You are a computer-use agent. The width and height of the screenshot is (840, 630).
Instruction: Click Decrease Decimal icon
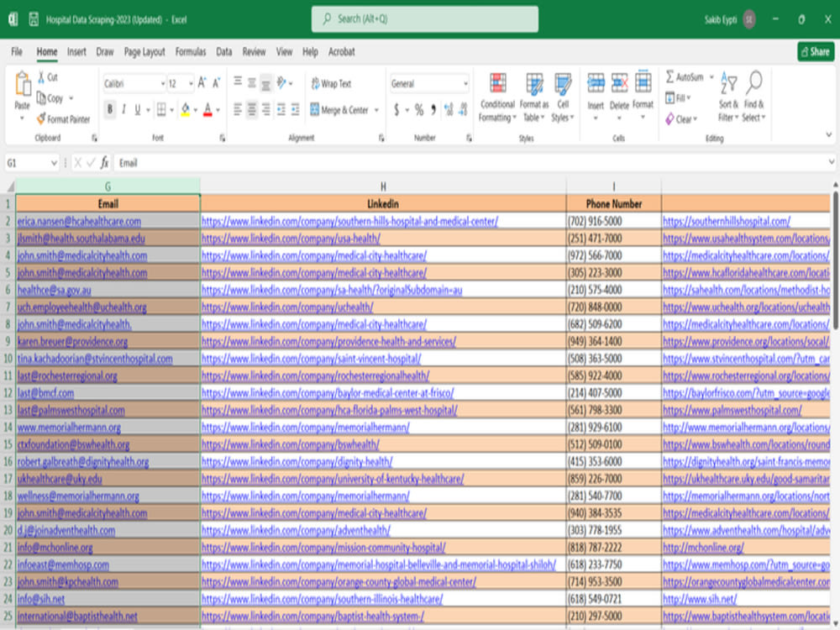464,110
